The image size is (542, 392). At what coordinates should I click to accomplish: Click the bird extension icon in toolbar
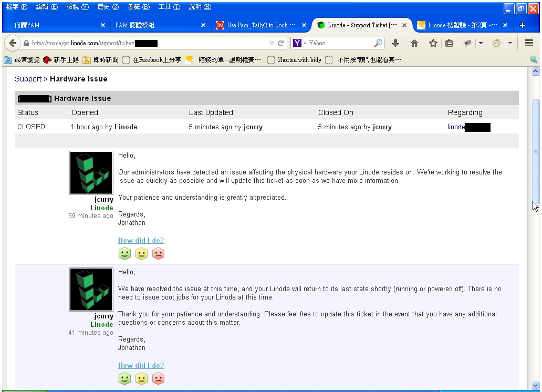[x=467, y=43]
